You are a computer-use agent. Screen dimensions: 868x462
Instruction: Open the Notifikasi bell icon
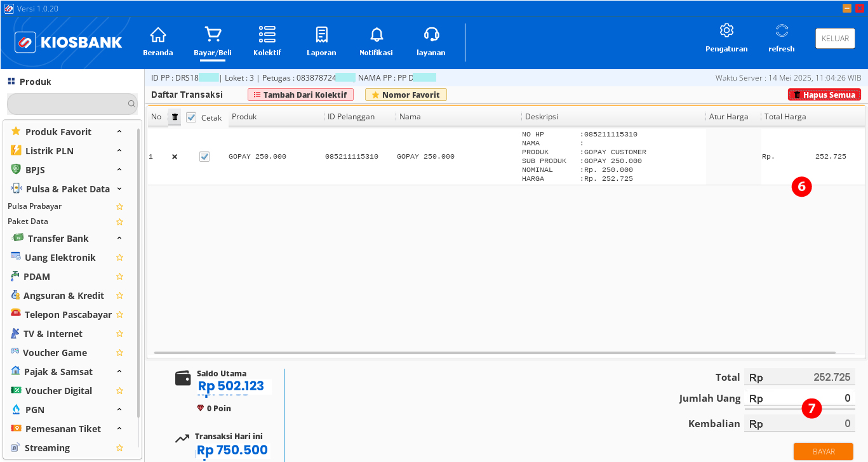[x=377, y=34]
